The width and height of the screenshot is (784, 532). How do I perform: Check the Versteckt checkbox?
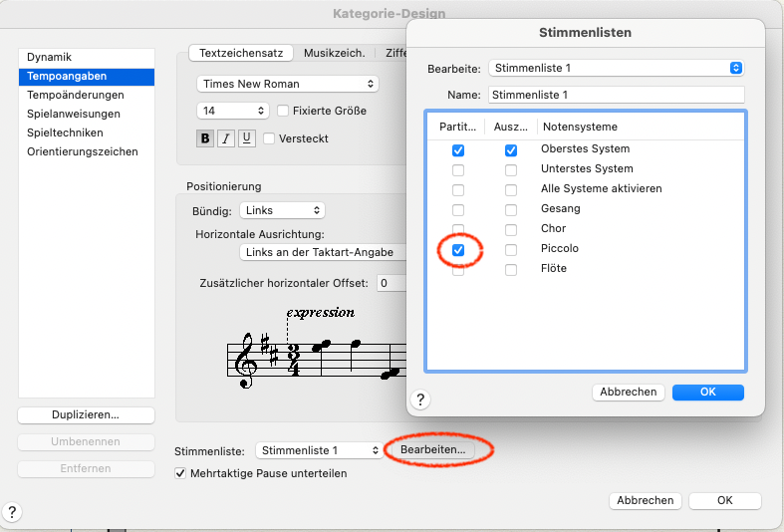point(269,138)
